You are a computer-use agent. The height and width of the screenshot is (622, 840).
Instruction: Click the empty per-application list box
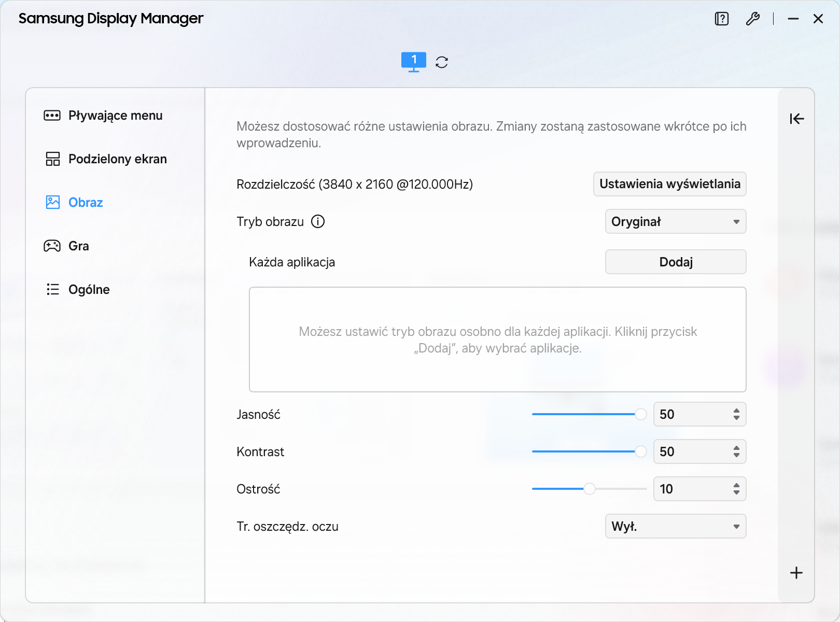click(498, 340)
